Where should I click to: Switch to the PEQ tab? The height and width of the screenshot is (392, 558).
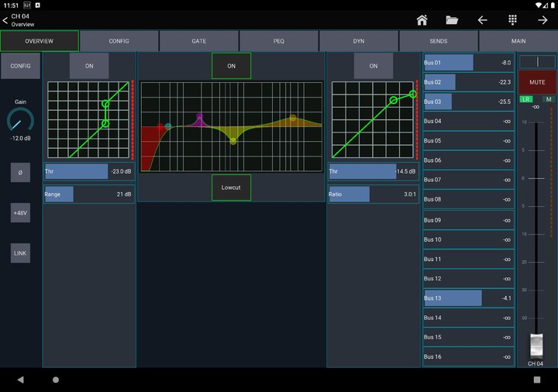(x=279, y=41)
